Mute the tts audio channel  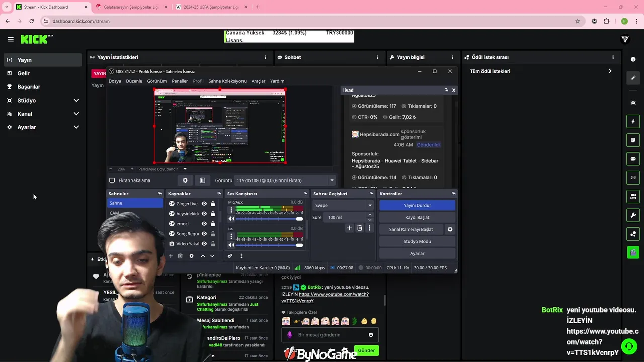(x=231, y=245)
